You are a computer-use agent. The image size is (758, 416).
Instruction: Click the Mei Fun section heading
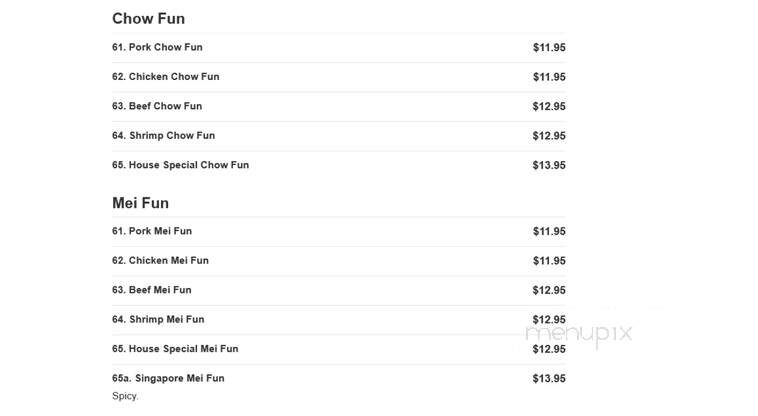pos(140,203)
